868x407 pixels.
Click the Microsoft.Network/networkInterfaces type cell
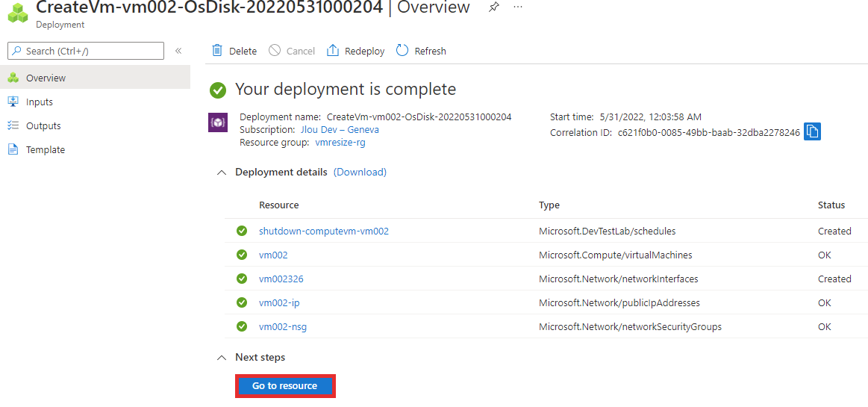618,279
